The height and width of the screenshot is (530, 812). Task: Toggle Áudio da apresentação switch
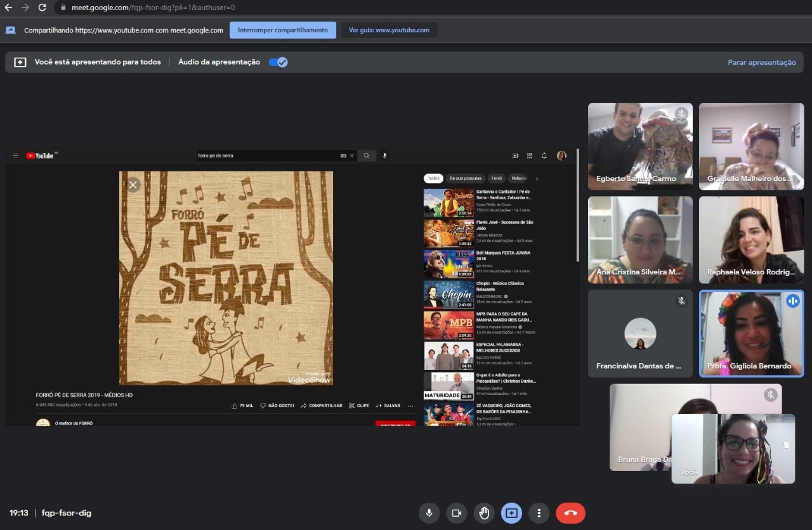[x=278, y=62]
